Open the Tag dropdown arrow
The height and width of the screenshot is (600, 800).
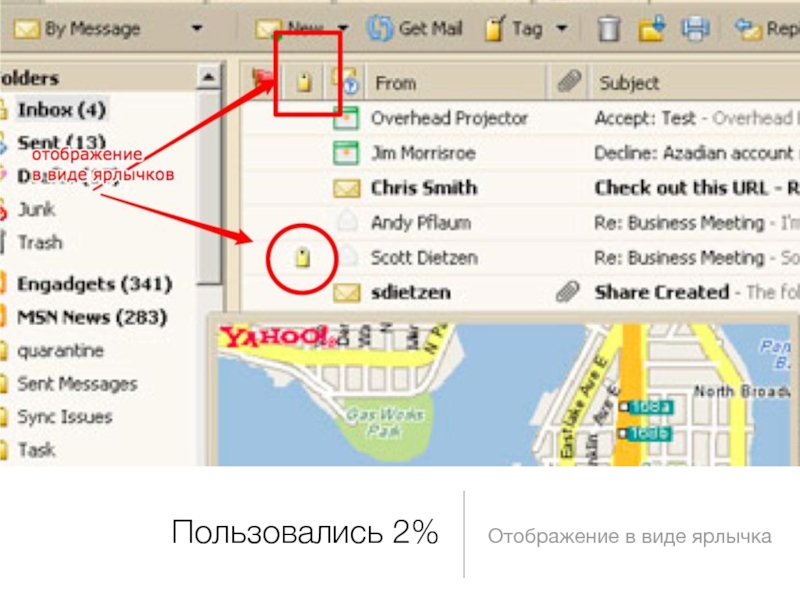[x=562, y=28]
